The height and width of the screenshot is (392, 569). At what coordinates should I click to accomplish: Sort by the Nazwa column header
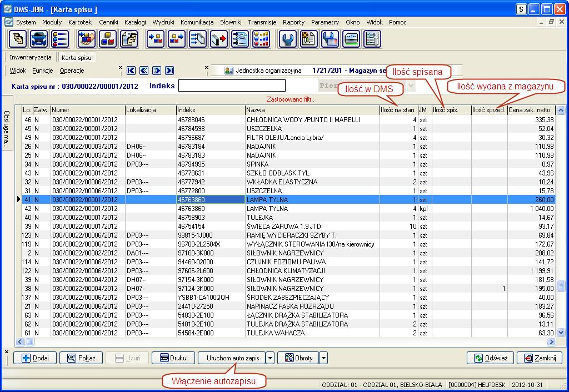point(312,110)
